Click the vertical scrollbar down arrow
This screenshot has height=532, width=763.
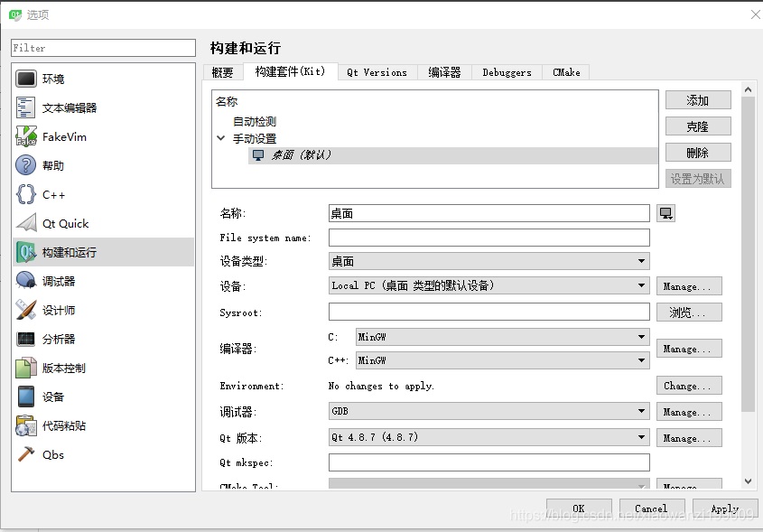click(x=748, y=482)
